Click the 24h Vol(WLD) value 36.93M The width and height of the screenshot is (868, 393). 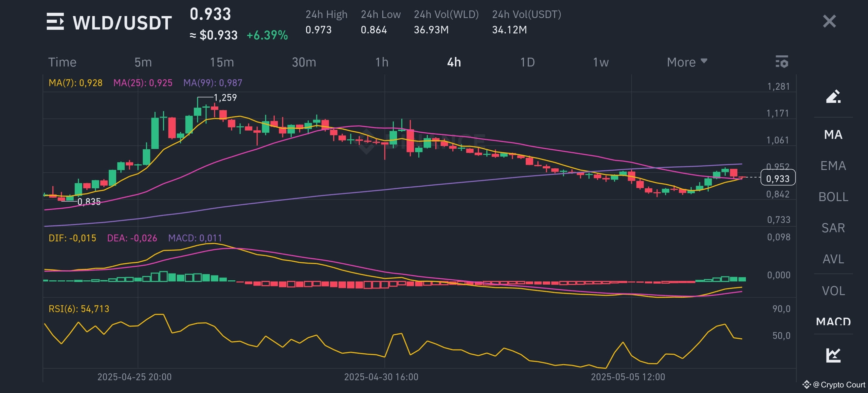pos(431,30)
